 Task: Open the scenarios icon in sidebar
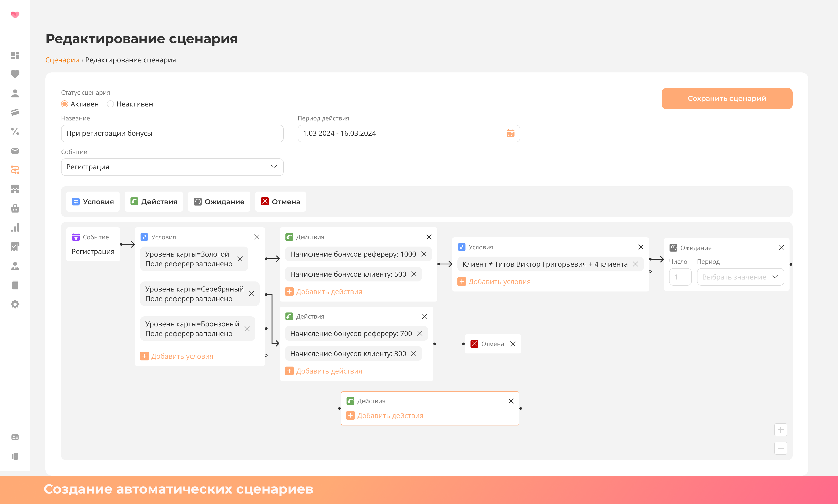15,170
